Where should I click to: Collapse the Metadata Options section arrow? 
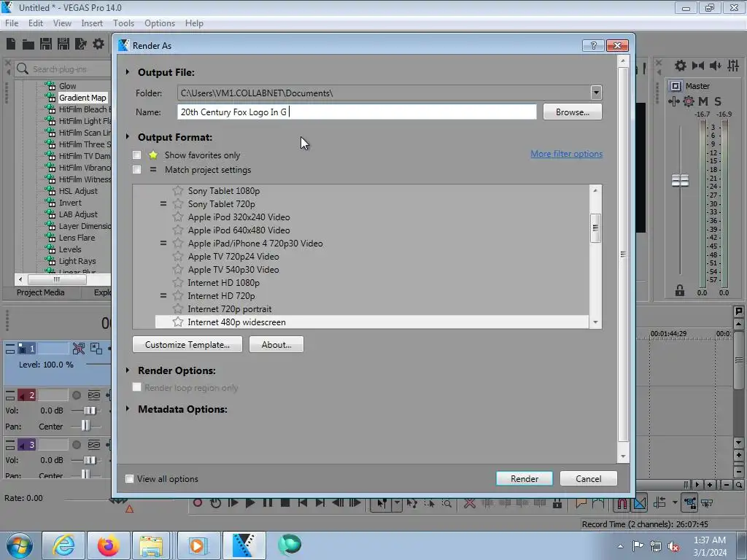click(x=128, y=408)
